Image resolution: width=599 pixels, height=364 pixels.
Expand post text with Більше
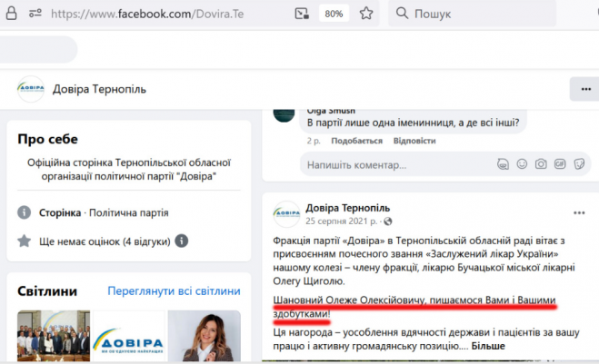click(488, 346)
